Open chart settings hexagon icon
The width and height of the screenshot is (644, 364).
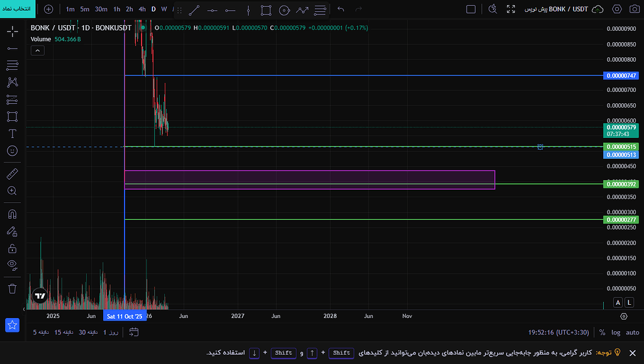(617, 9)
